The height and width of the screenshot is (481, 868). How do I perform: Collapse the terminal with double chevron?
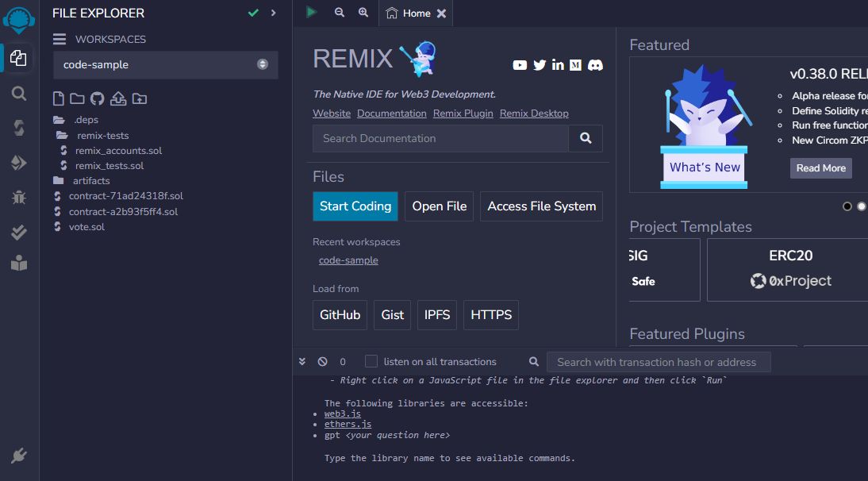(302, 361)
